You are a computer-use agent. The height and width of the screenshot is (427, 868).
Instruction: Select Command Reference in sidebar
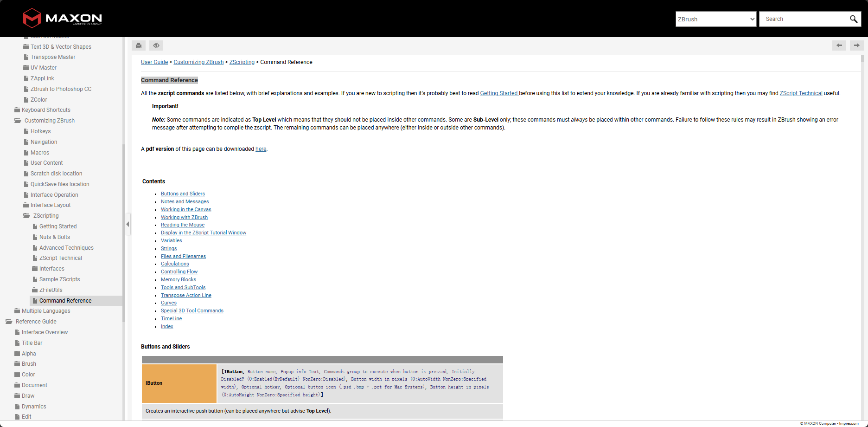click(76, 301)
